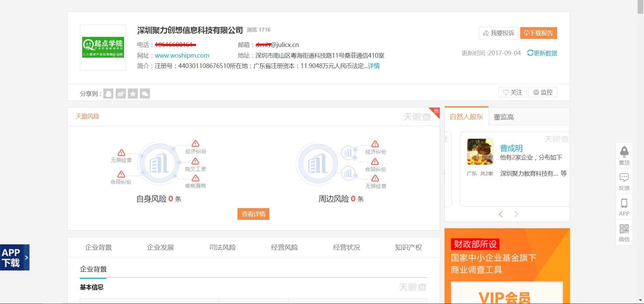Click the 合同纠纷 warning icon under 周边风险
Viewport: 644px width, 304px height.
pos(375,162)
